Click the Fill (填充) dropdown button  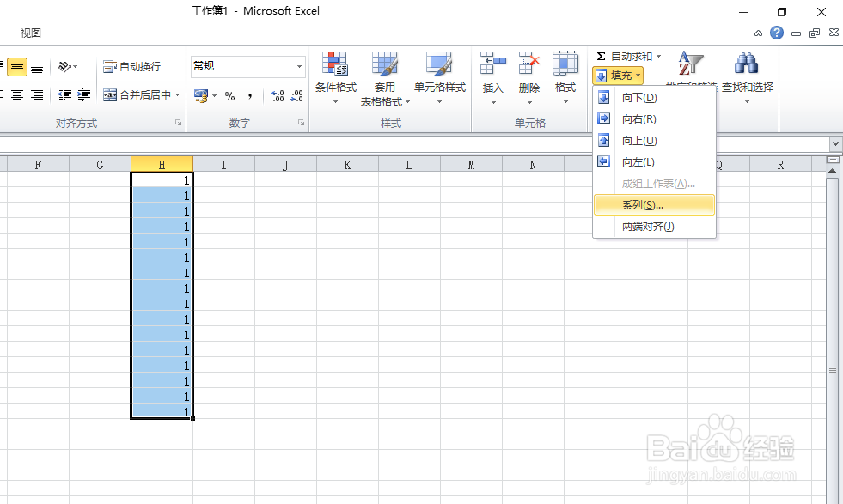[618, 76]
